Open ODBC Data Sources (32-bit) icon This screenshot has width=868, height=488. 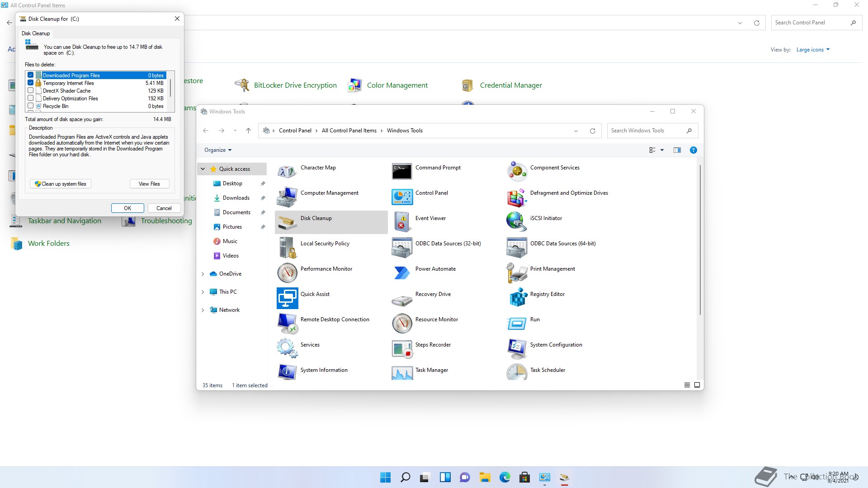pyautogui.click(x=402, y=248)
